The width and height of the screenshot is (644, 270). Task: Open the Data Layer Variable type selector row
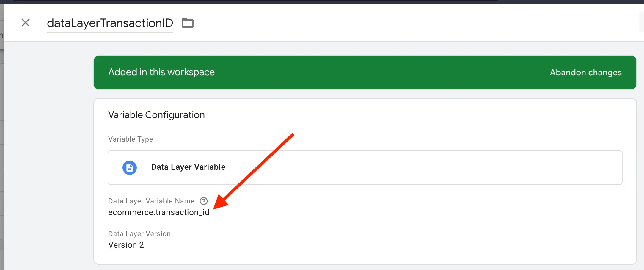365,168
